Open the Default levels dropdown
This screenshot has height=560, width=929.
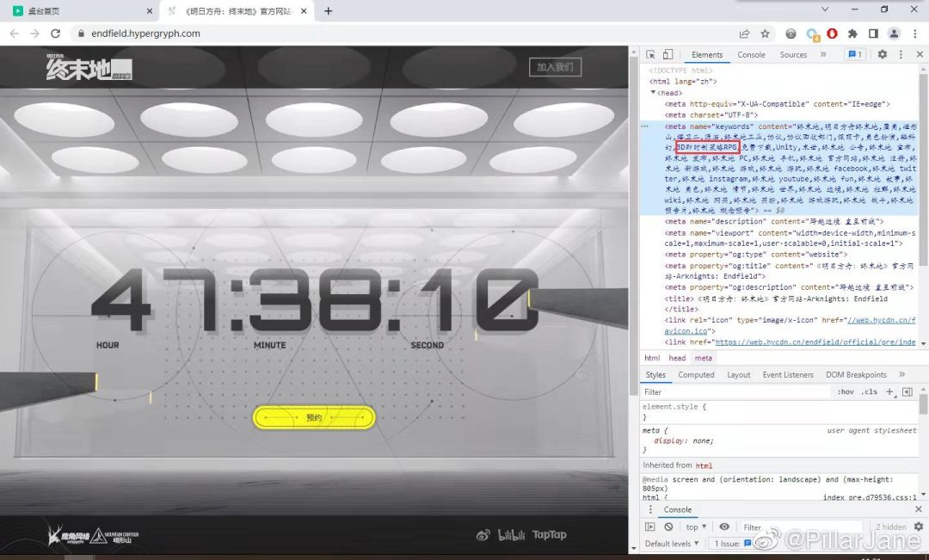click(671, 544)
